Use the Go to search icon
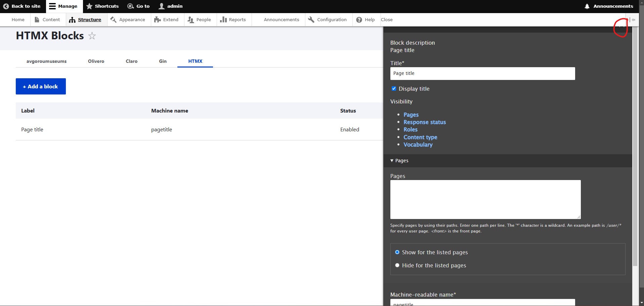 tap(130, 6)
